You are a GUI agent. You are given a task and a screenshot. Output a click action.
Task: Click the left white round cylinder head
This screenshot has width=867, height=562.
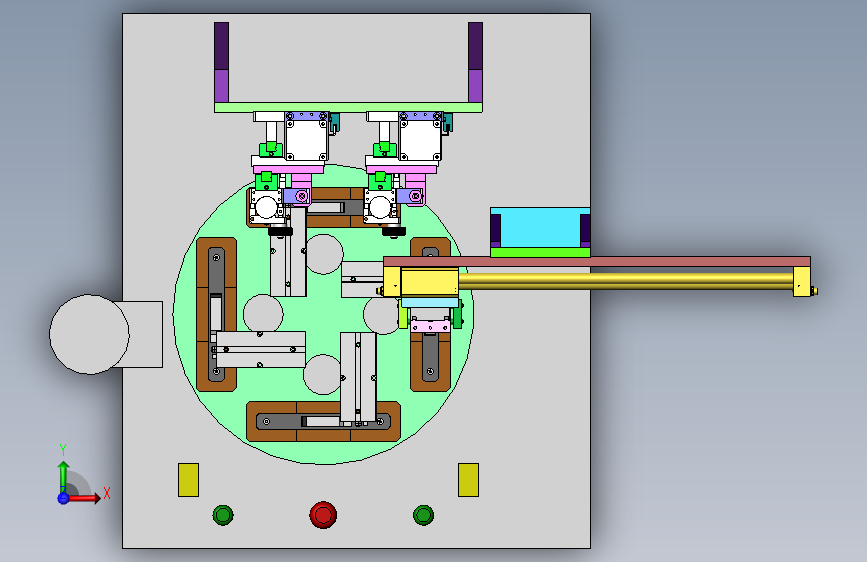click(266, 207)
